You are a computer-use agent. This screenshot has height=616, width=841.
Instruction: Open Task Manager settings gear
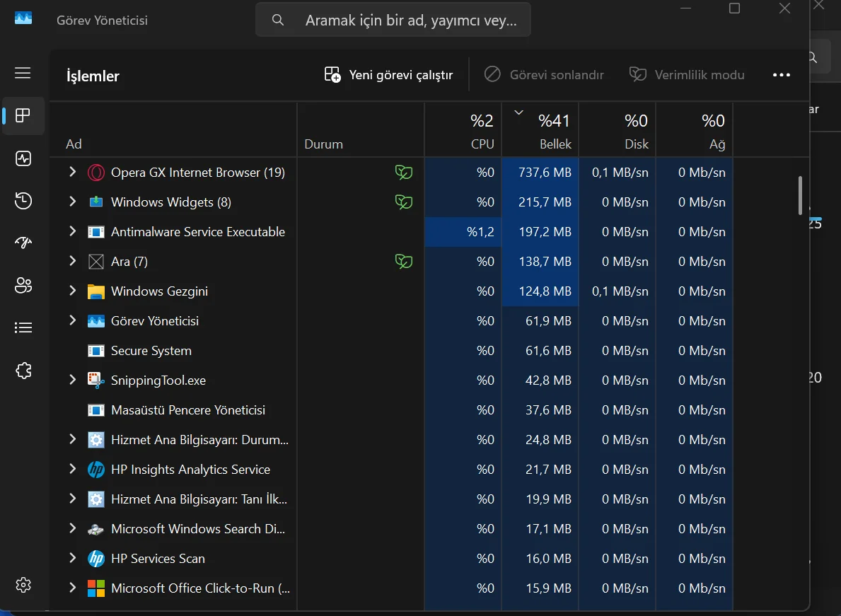point(23,585)
